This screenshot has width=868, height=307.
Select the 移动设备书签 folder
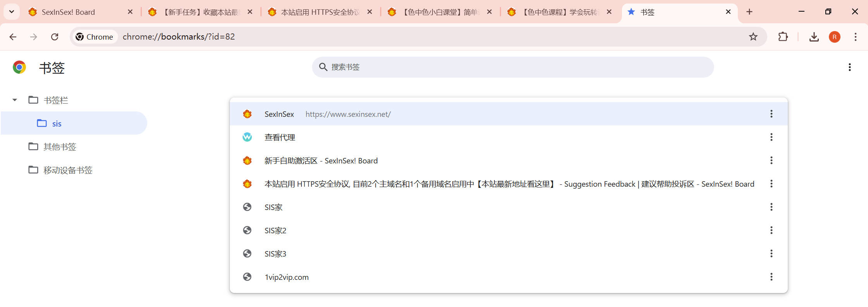point(68,170)
